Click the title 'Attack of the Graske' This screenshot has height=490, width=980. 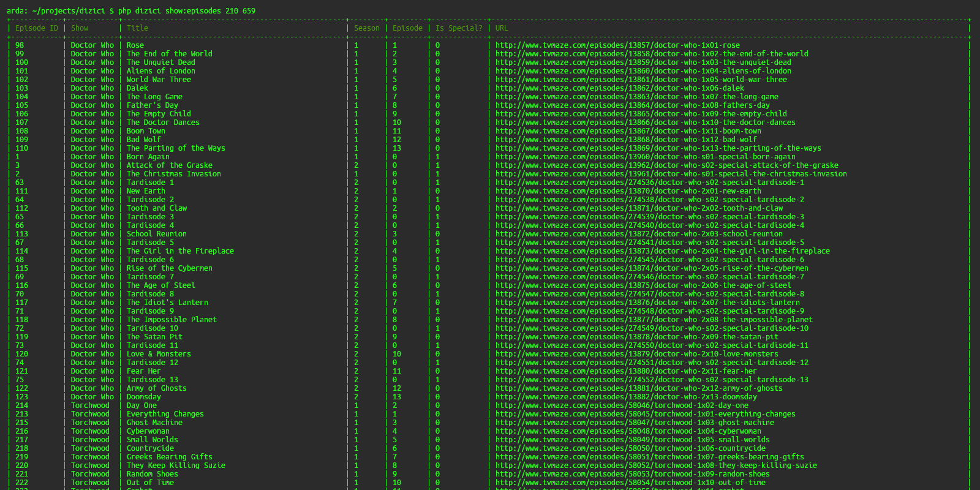pos(170,165)
